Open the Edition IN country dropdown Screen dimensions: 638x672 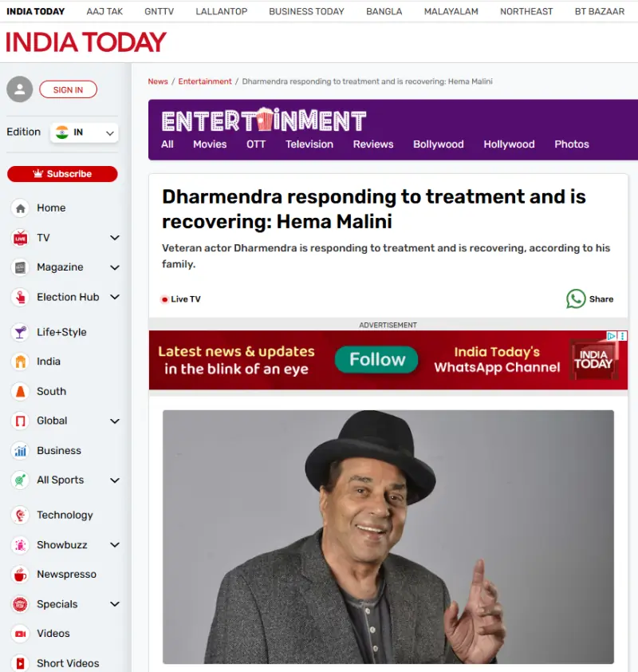coord(85,132)
